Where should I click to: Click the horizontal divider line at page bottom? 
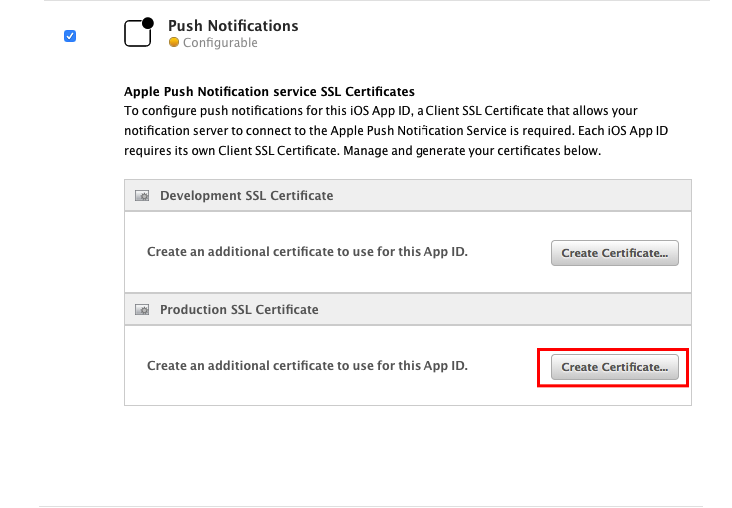click(375, 506)
